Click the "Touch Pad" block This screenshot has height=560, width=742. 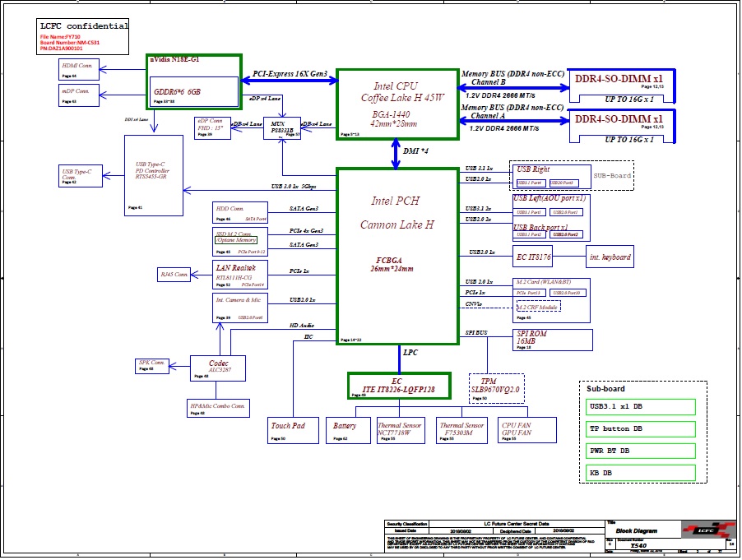click(293, 430)
